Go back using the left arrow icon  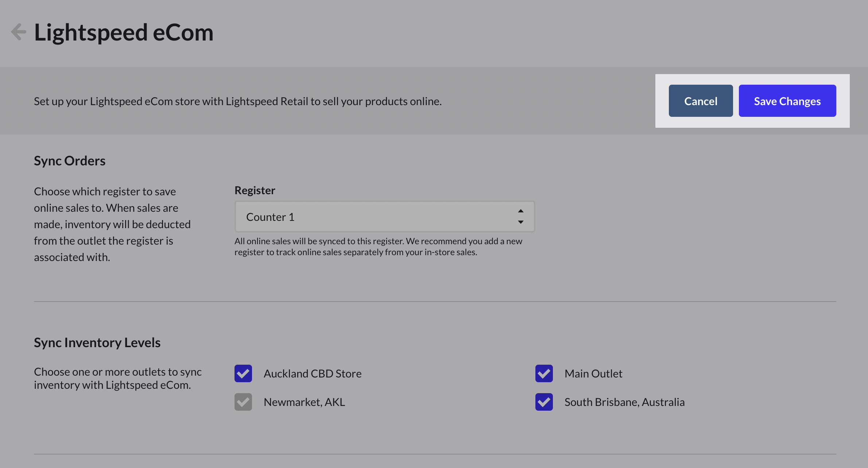tap(19, 32)
